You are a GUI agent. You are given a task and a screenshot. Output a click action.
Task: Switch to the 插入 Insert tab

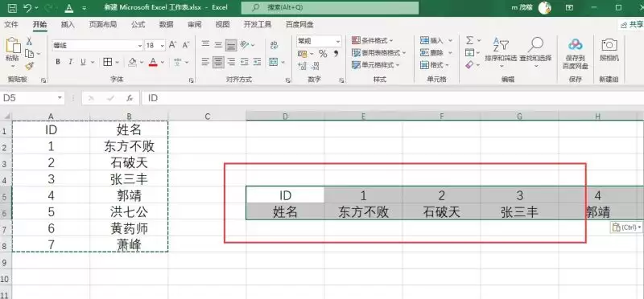click(x=68, y=25)
